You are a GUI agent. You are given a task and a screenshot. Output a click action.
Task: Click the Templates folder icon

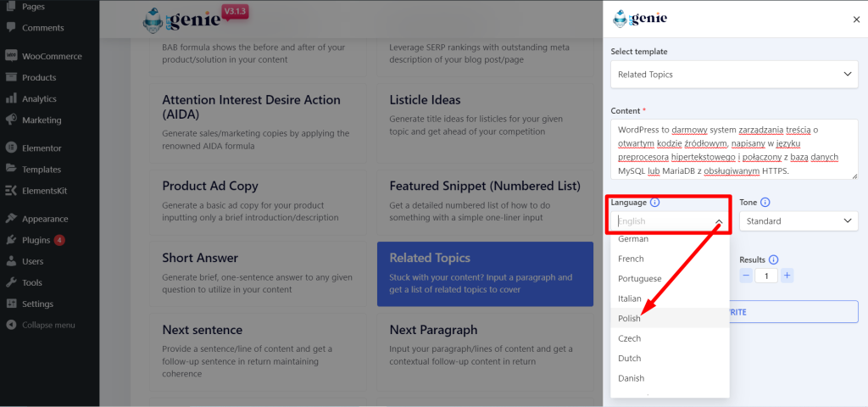(x=10, y=170)
